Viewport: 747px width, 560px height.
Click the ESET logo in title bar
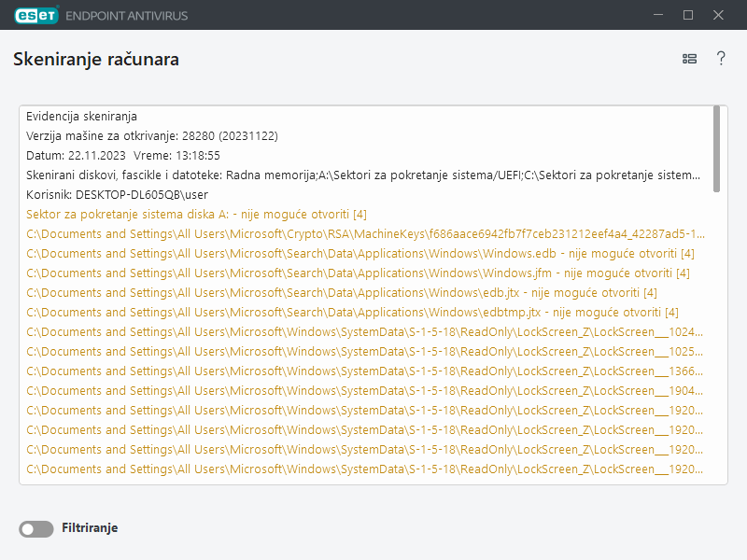pos(36,15)
